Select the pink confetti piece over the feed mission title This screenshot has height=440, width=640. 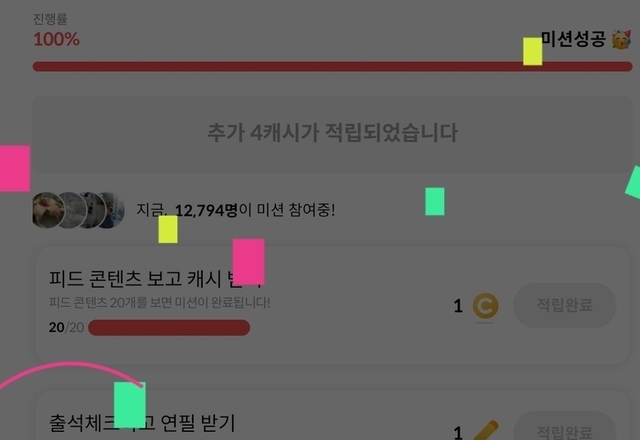(249, 261)
